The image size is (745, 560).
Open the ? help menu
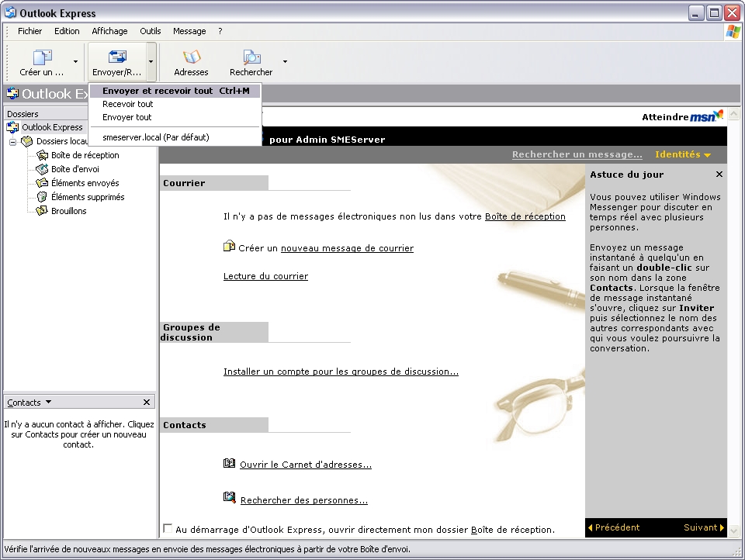(220, 31)
